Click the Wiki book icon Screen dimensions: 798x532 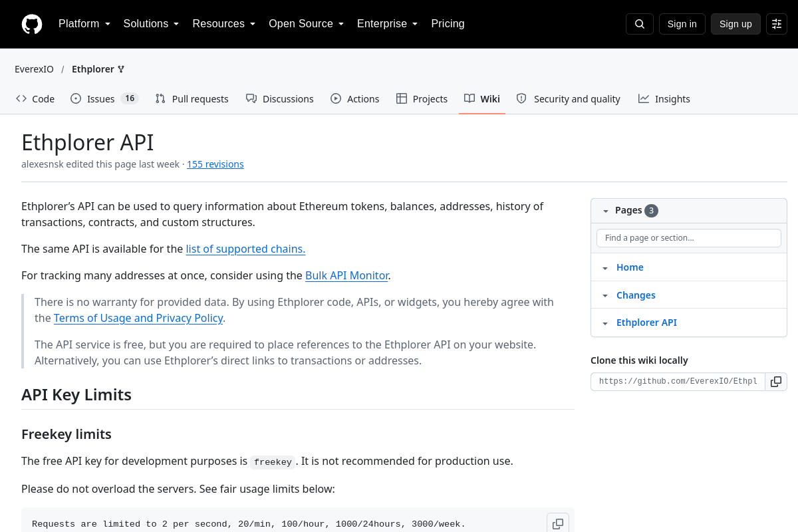469,98
